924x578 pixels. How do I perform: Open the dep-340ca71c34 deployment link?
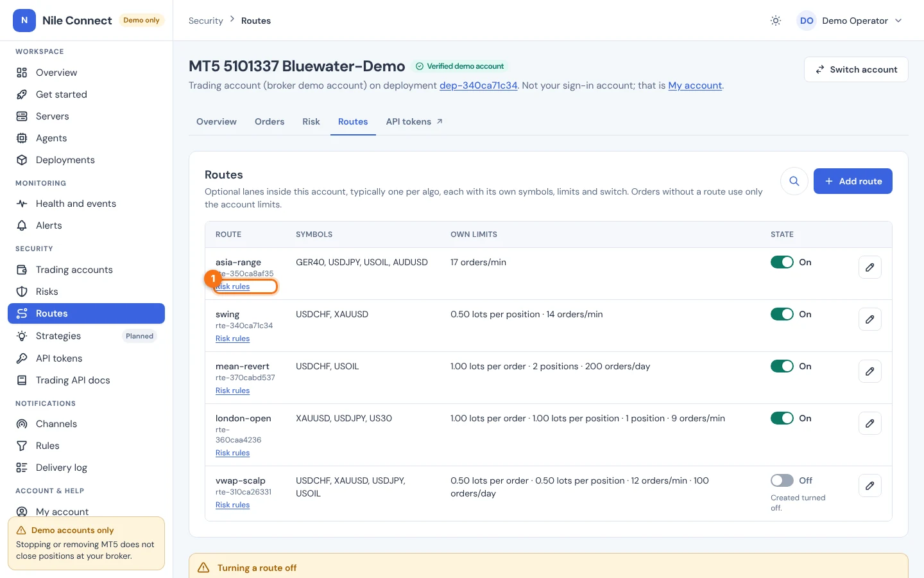(x=478, y=85)
